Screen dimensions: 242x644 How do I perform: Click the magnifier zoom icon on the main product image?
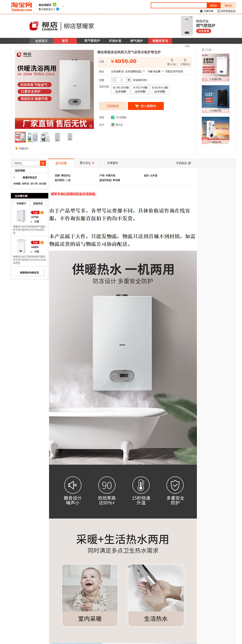91,126
